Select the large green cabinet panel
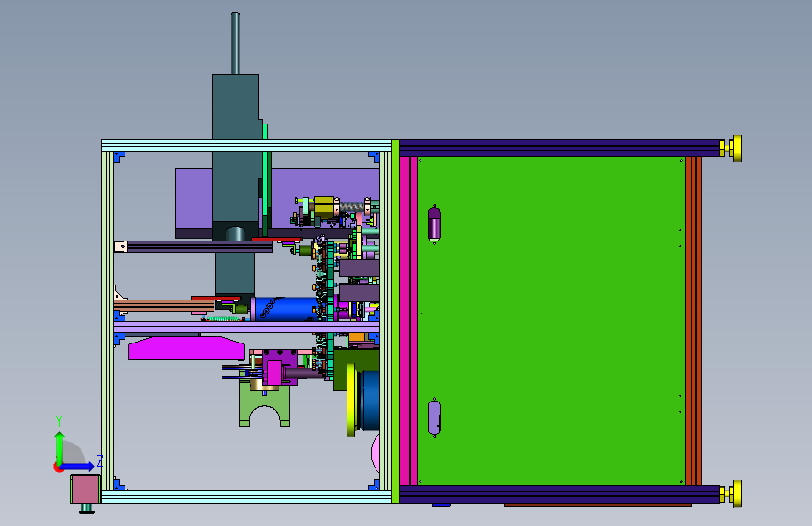The width and height of the screenshot is (812, 526). point(551,321)
